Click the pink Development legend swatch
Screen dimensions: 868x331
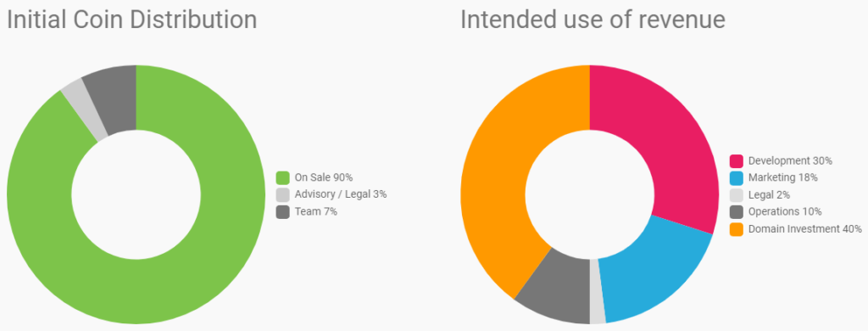coord(737,160)
